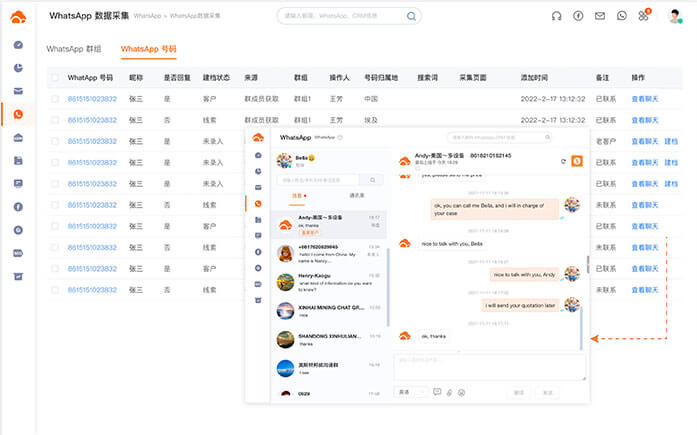This screenshot has width=697, height=435.
Task: Tick the checkbox of the row remarked 老客户
Action: pyautogui.click(x=55, y=141)
